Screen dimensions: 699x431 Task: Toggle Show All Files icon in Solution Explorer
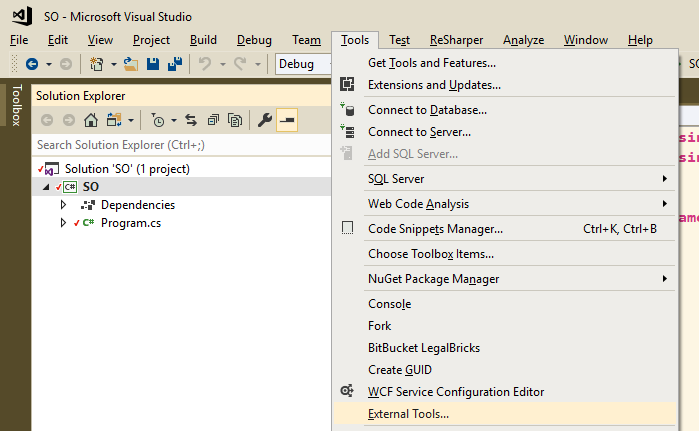235,120
